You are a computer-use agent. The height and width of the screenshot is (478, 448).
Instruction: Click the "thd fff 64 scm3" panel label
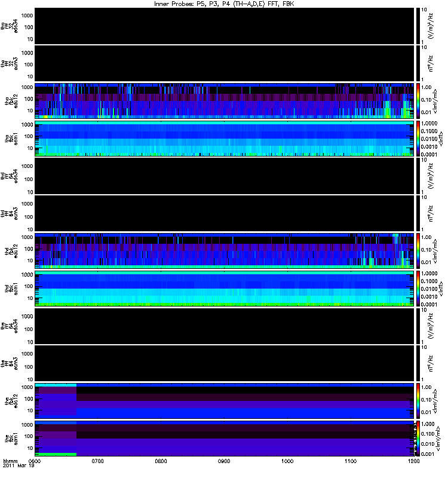[9, 214]
